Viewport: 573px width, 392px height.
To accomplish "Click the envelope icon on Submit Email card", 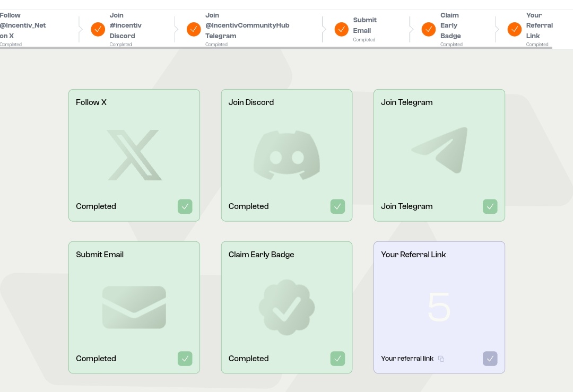I will [x=134, y=307].
